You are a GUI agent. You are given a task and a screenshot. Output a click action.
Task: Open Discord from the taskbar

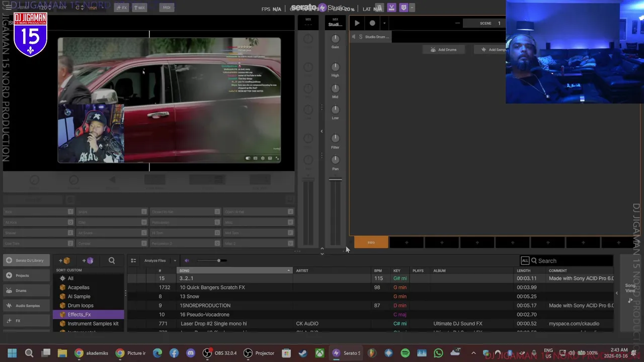[191, 353]
